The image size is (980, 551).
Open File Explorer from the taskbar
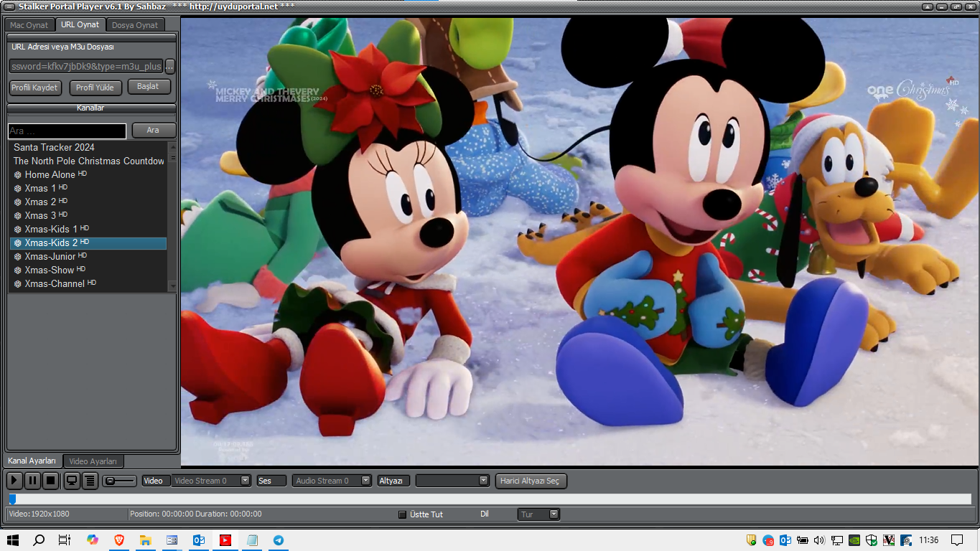(x=145, y=540)
